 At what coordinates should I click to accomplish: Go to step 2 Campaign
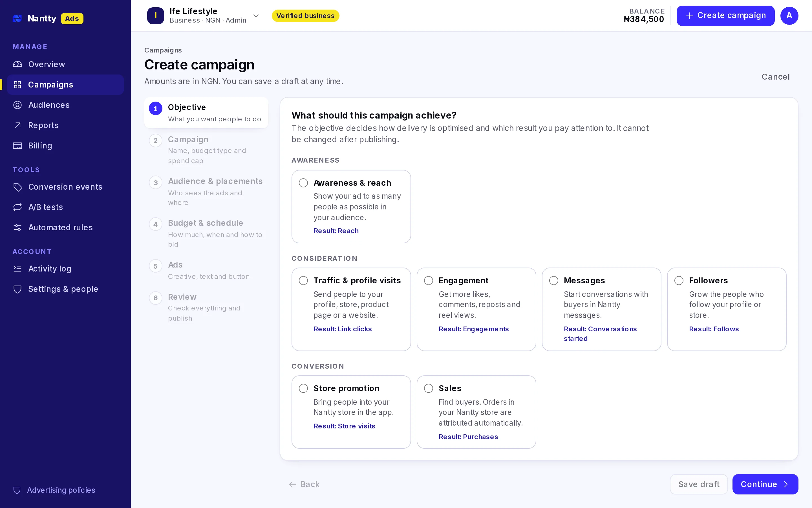coord(206,150)
